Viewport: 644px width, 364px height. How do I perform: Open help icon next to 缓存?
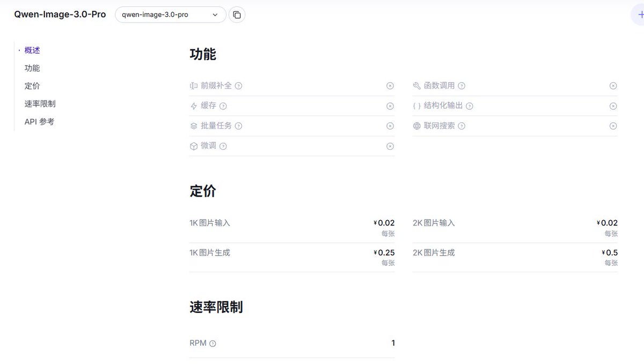click(x=223, y=106)
